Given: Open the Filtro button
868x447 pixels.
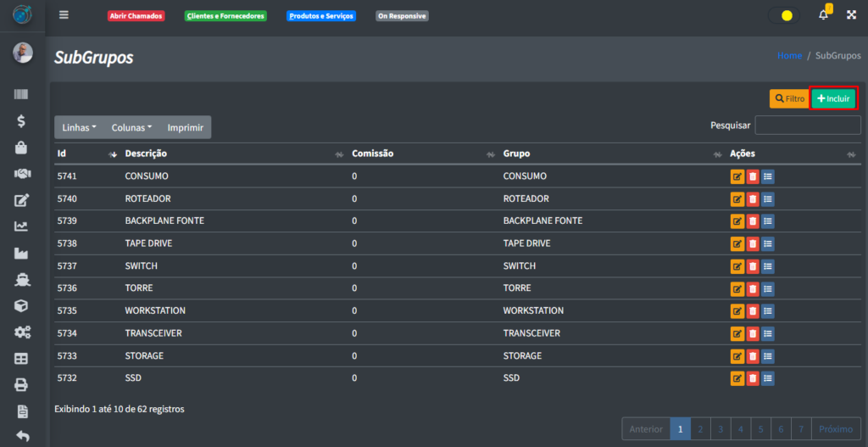Looking at the screenshot, I should coord(789,98).
